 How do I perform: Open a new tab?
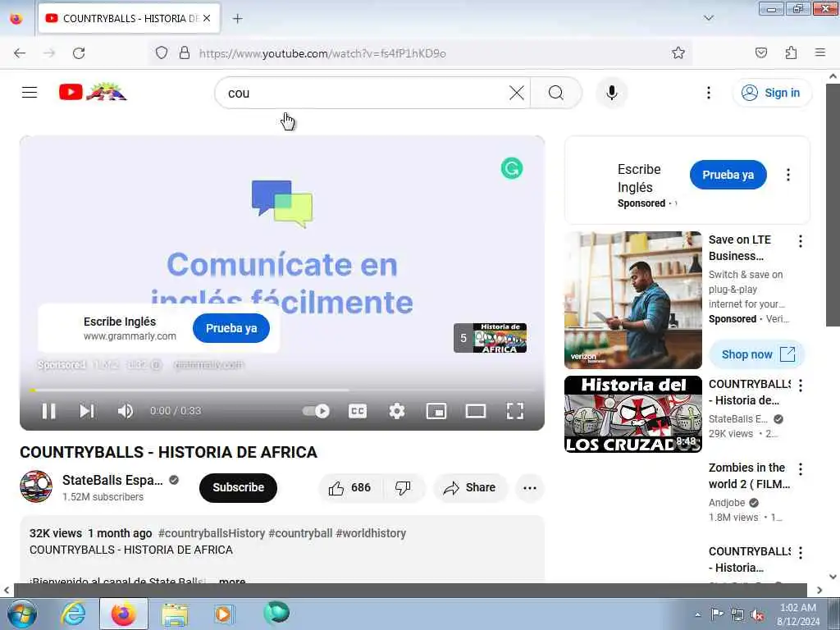237,18
